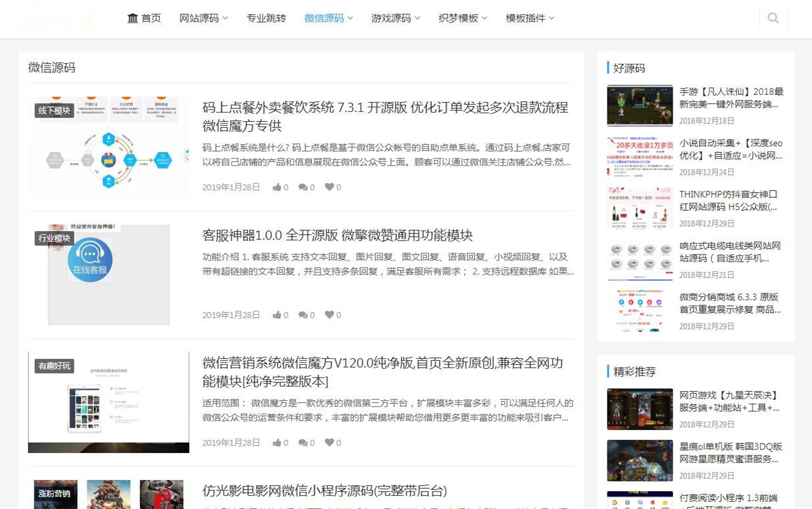This screenshot has width=812, height=509.
Task: Click the 2018年12月24日 date in sidebar
Action: [707, 173]
